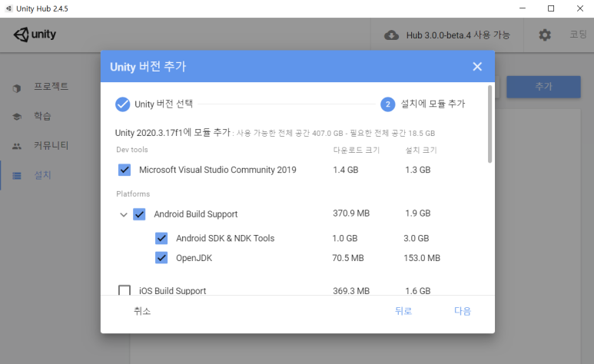
Task: Click the Microsoft Visual Studio Community 2019 label
Action: (217, 170)
